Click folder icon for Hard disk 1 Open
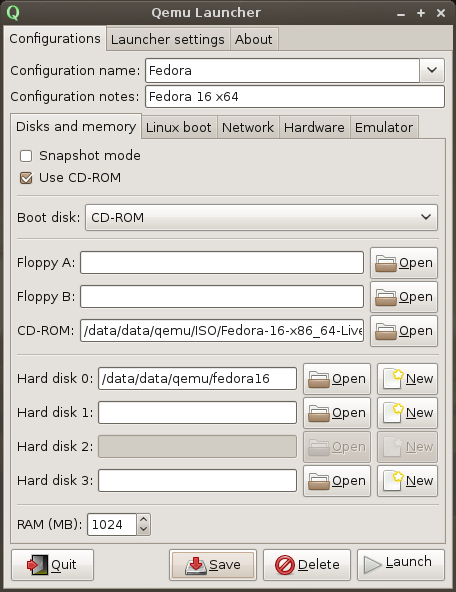Viewport: 456px width, 592px height. tap(319, 413)
